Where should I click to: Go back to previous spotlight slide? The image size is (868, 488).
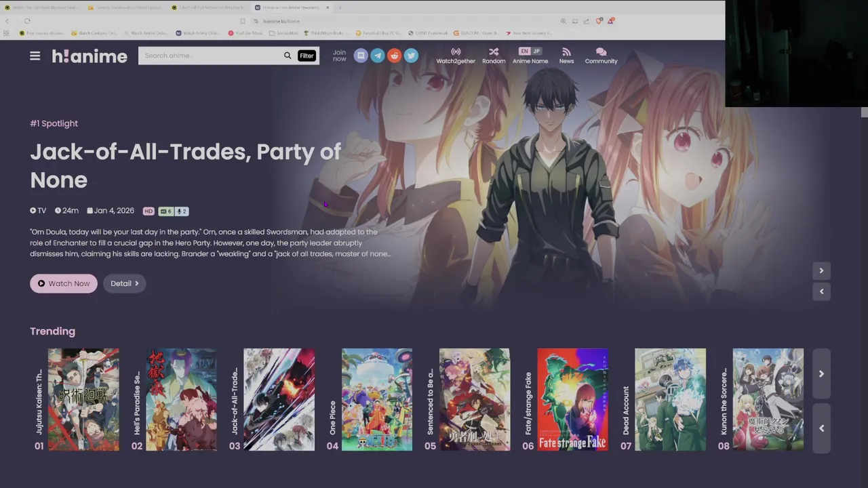[821, 291]
